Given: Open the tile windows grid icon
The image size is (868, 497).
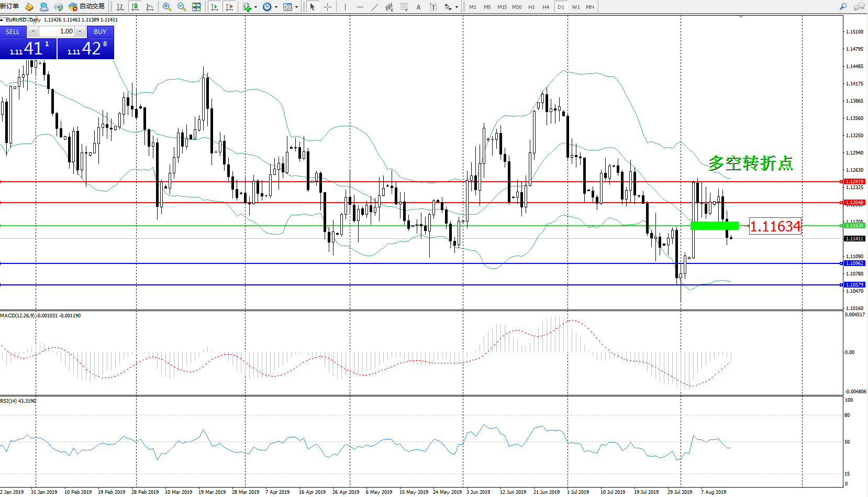Looking at the screenshot, I should click(x=196, y=7).
